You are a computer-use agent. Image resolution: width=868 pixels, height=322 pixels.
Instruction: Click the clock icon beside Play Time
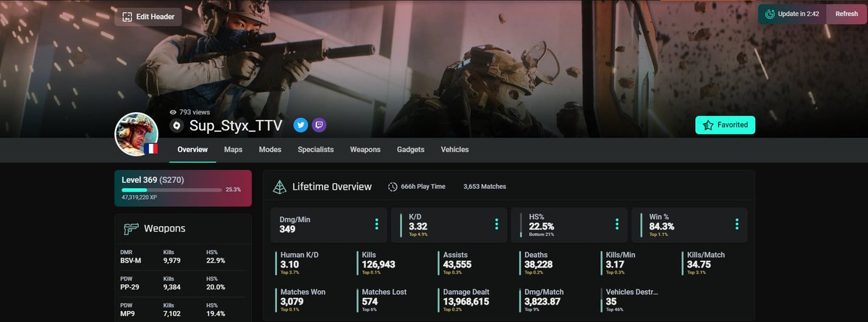click(393, 187)
